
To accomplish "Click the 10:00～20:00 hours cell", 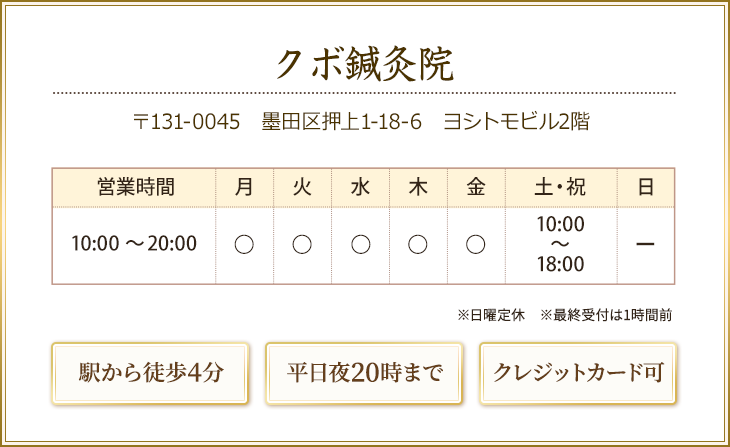I will pyautogui.click(x=134, y=244).
